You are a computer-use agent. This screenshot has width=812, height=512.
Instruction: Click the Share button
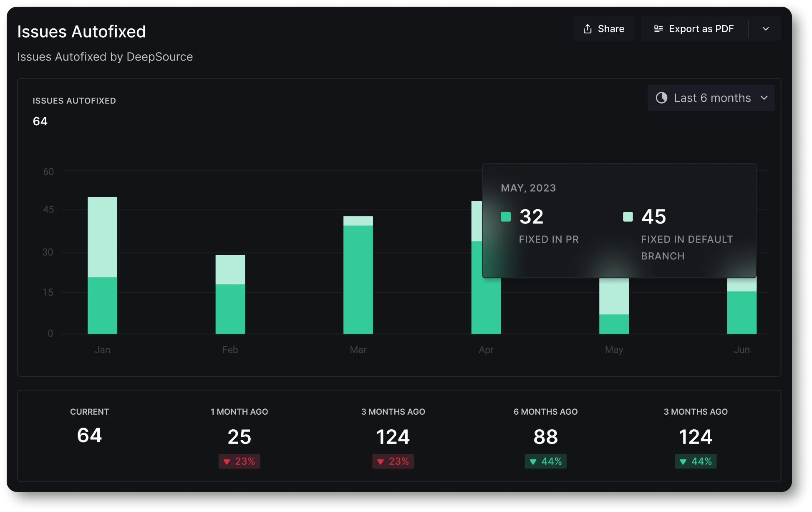(x=603, y=29)
